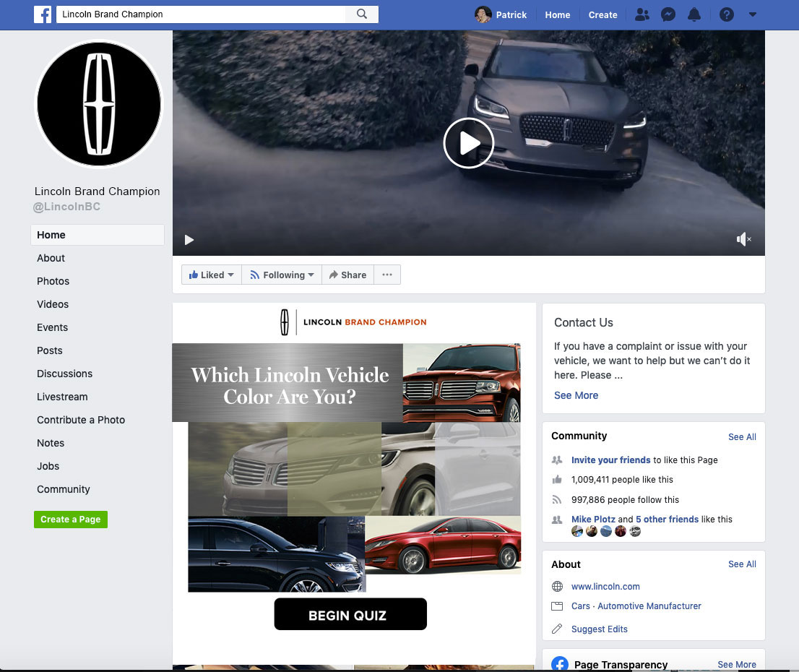The width and height of the screenshot is (799, 672).
Task: Open the Jobs sidebar item
Action: click(x=48, y=466)
